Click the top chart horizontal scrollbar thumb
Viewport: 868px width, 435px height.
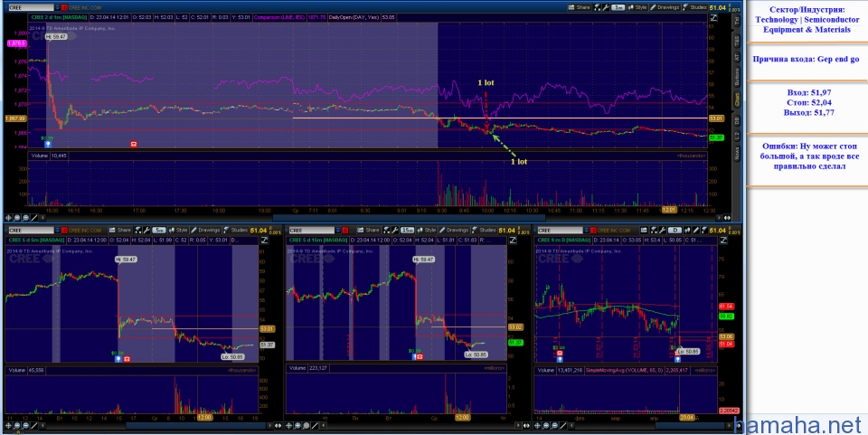click(409, 218)
